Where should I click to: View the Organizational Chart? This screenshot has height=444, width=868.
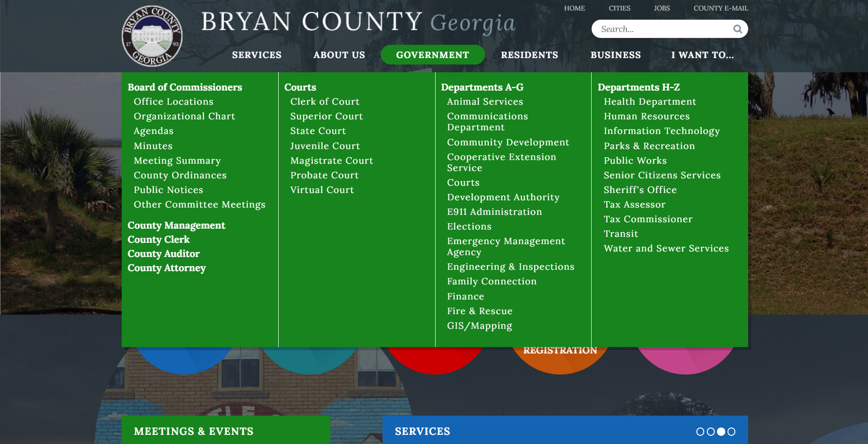184,116
